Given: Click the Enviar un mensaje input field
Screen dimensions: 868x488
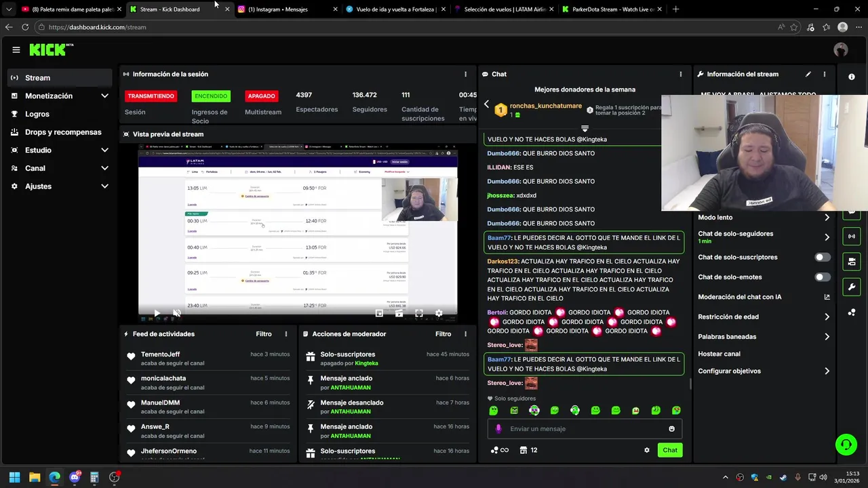Looking at the screenshot, I should point(585,428).
